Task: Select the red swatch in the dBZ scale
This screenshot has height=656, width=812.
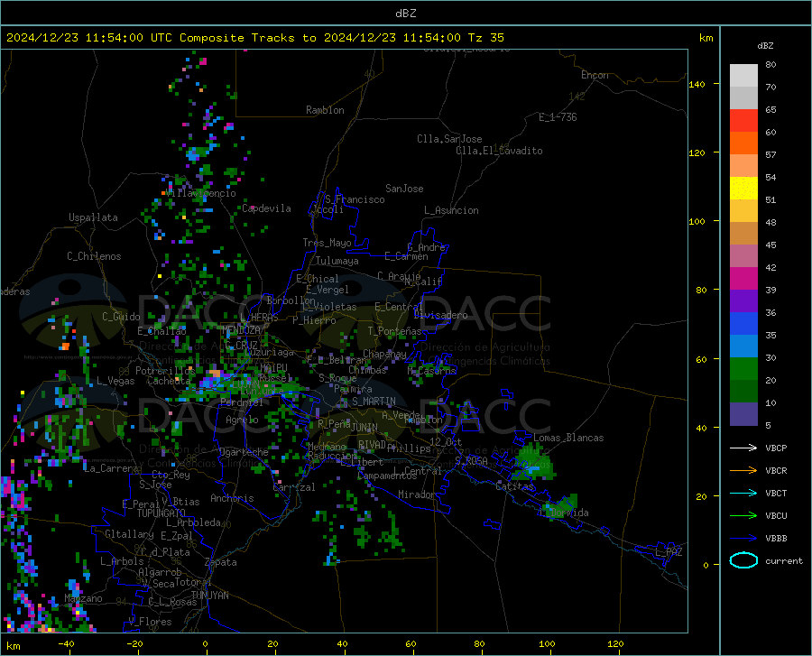Action: coord(743,121)
